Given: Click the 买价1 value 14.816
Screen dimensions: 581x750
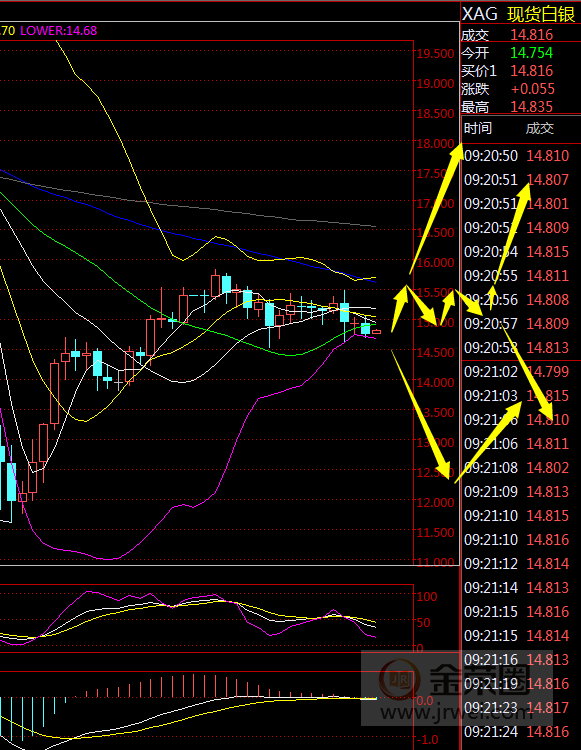Looking at the screenshot, I should (x=531, y=71).
